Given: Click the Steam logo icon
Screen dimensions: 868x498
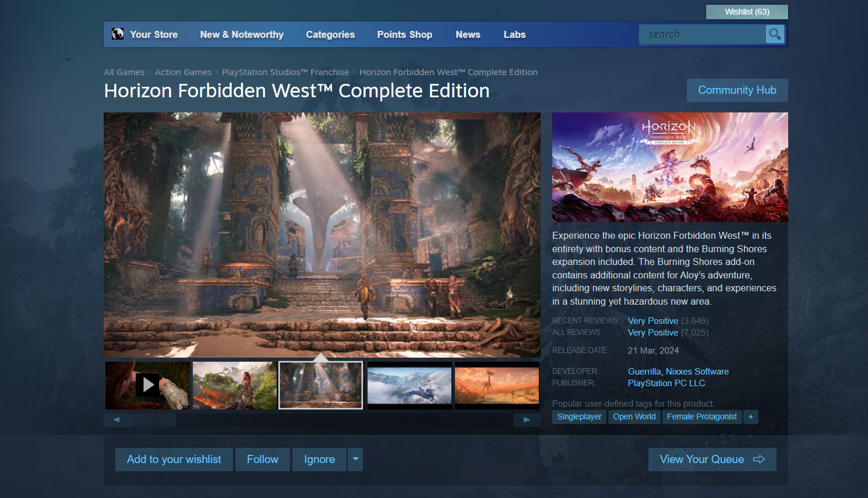Looking at the screenshot, I should (117, 34).
